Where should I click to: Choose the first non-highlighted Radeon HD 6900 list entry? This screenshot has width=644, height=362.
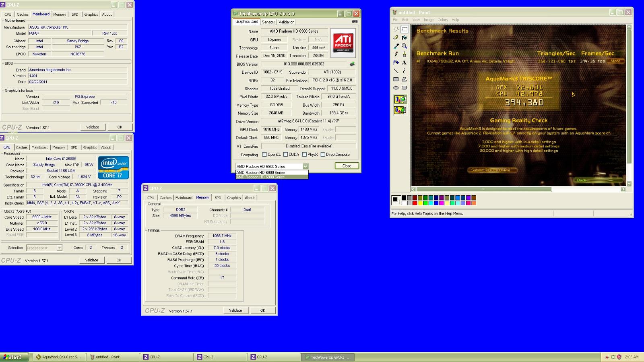tap(272, 173)
